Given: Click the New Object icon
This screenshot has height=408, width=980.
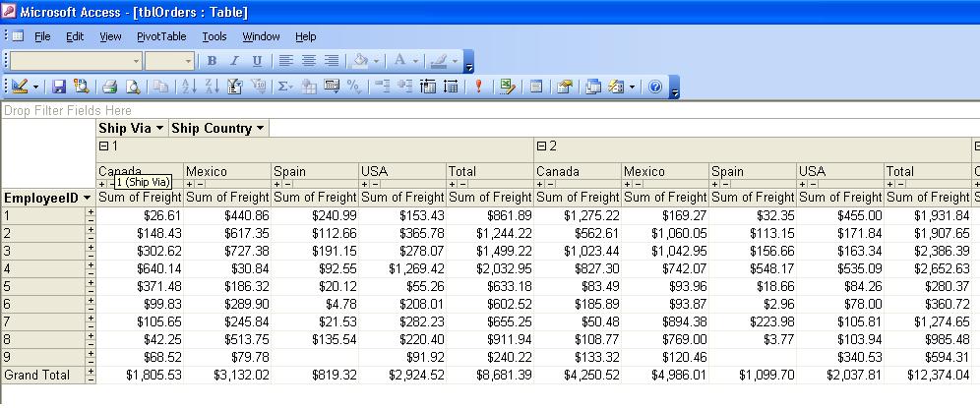Looking at the screenshot, I should pyautogui.click(x=616, y=87).
